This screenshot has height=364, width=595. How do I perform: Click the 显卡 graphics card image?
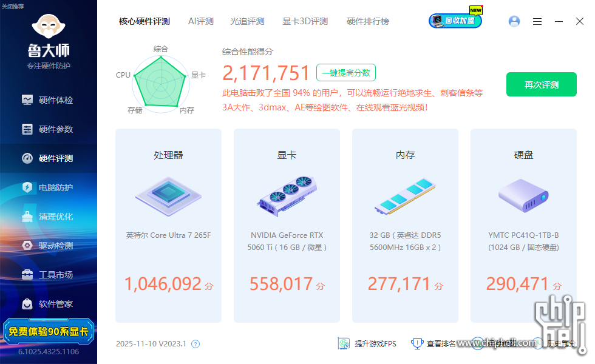[x=287, y=197]
